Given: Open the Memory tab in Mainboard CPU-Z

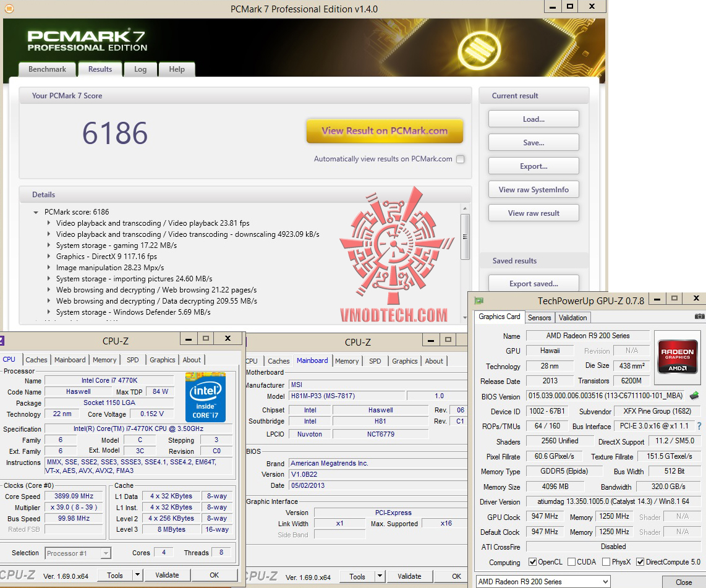Looking at the screenshot, I should (x=347, y=361).
